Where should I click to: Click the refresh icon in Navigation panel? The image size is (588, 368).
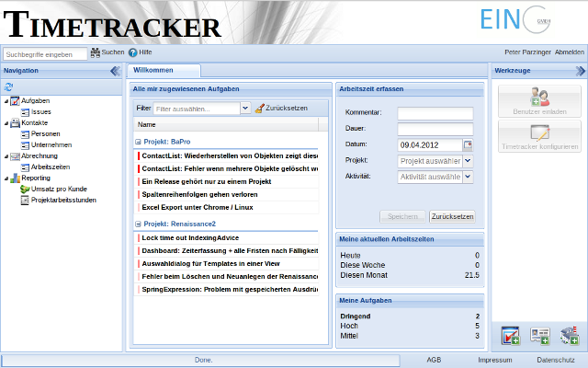tap(9, 86)
